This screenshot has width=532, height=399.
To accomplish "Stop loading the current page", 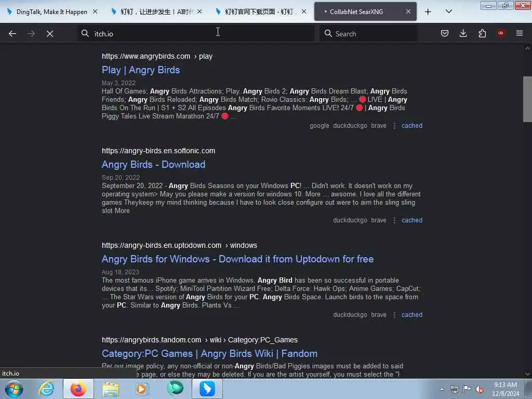I will point(50,34).
